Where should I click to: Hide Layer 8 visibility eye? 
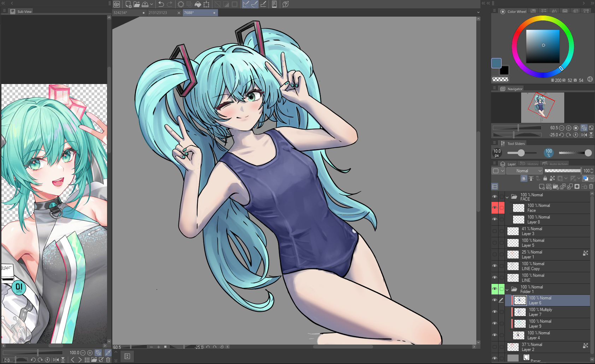[x=495, y=220]
